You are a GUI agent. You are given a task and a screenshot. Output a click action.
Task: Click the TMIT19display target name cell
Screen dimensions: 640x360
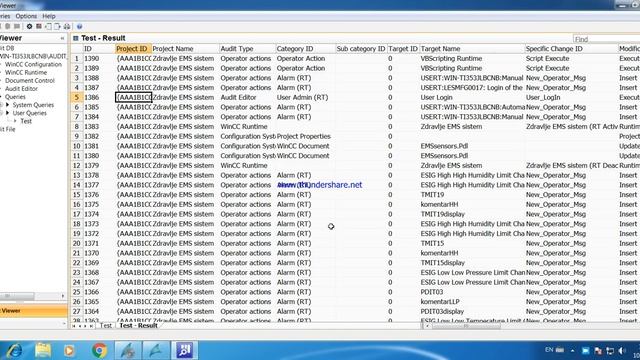[x=472, y=214]
